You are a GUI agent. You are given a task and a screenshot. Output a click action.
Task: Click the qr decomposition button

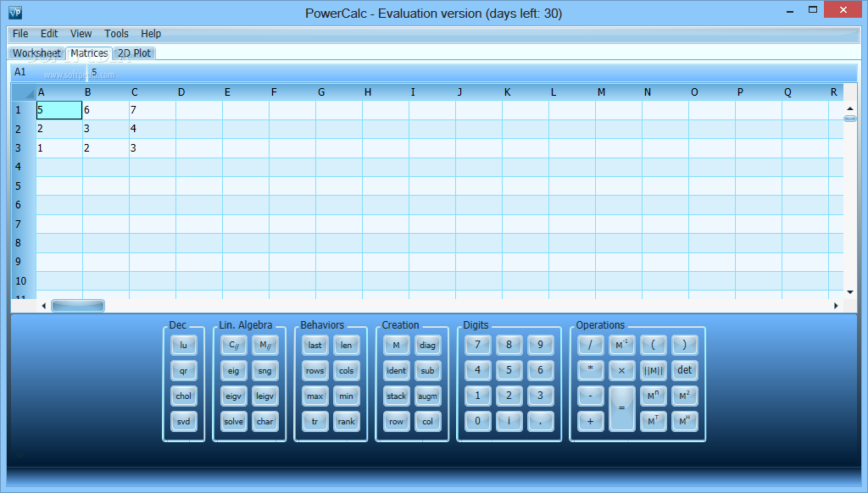click(x=183, y=371)
